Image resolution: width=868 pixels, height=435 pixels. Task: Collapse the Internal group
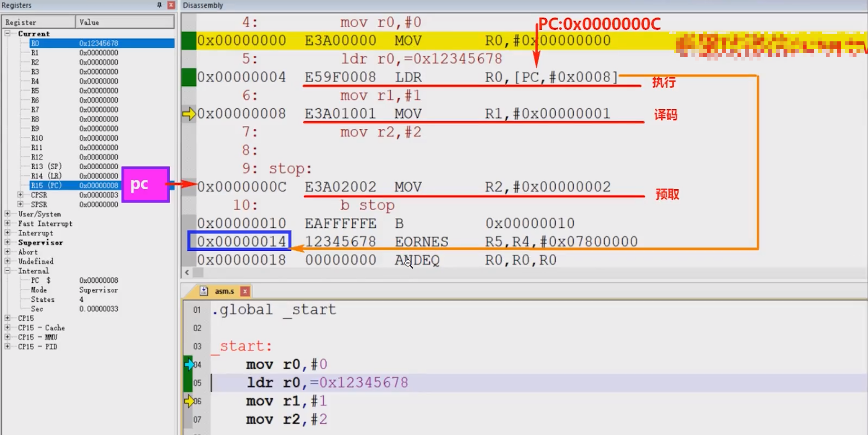[8, 270]
